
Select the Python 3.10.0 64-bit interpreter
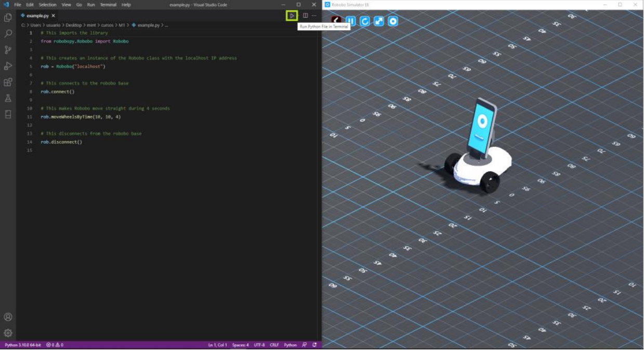tap(23, 345)
